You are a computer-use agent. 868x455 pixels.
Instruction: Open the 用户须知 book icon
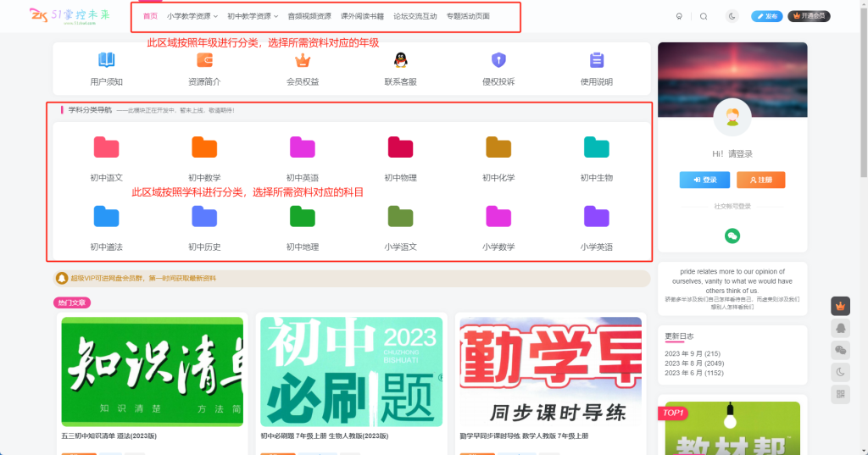coord(106,60)
